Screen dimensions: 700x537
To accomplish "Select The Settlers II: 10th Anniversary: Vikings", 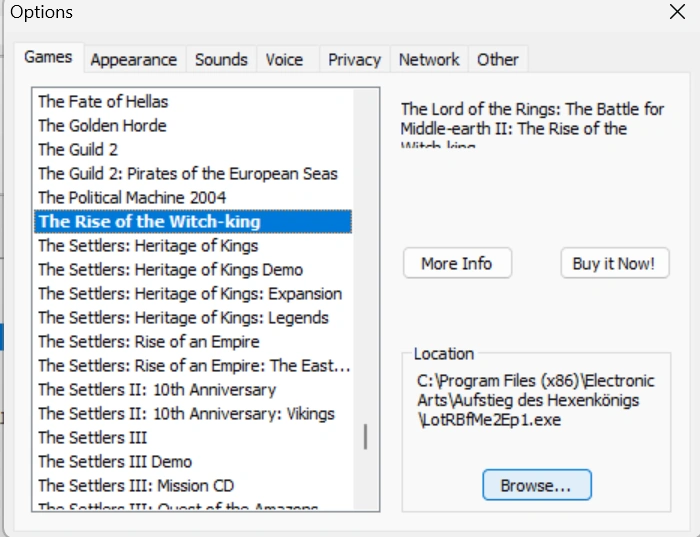I will (186, 413).
